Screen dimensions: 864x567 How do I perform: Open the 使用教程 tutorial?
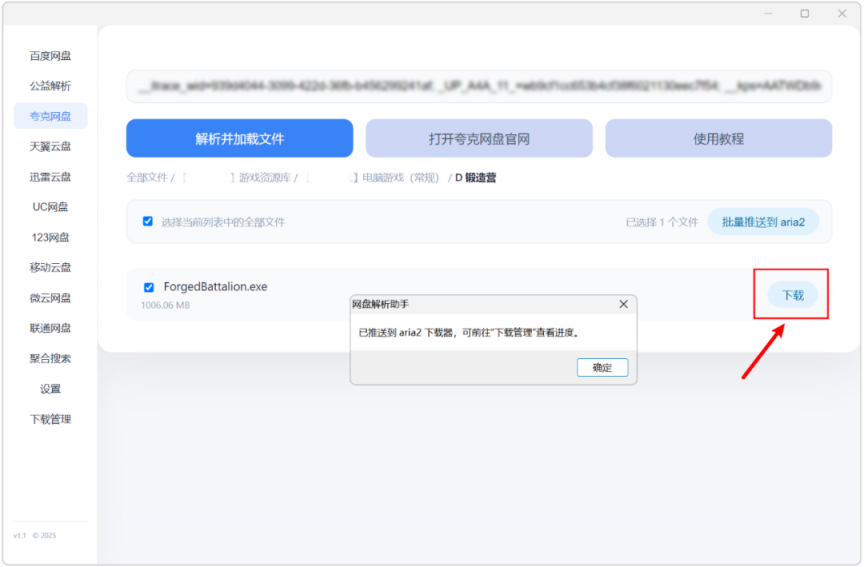coord(718,139)
